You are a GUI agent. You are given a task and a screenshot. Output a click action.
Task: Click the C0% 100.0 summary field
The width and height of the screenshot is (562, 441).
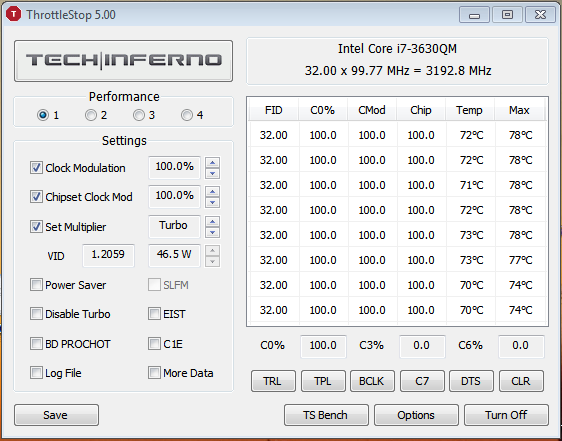(323, 346)
